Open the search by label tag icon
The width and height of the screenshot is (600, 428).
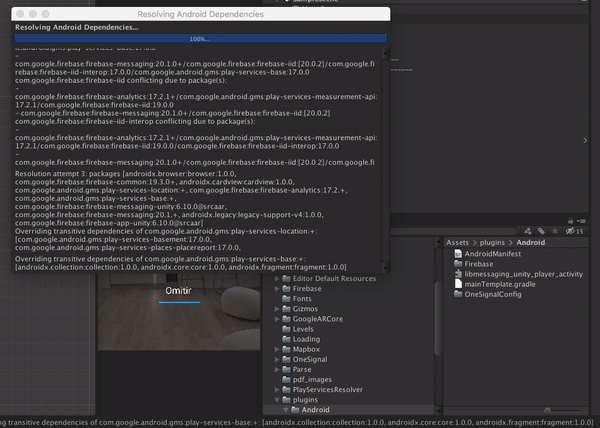[x=541, y=231]
